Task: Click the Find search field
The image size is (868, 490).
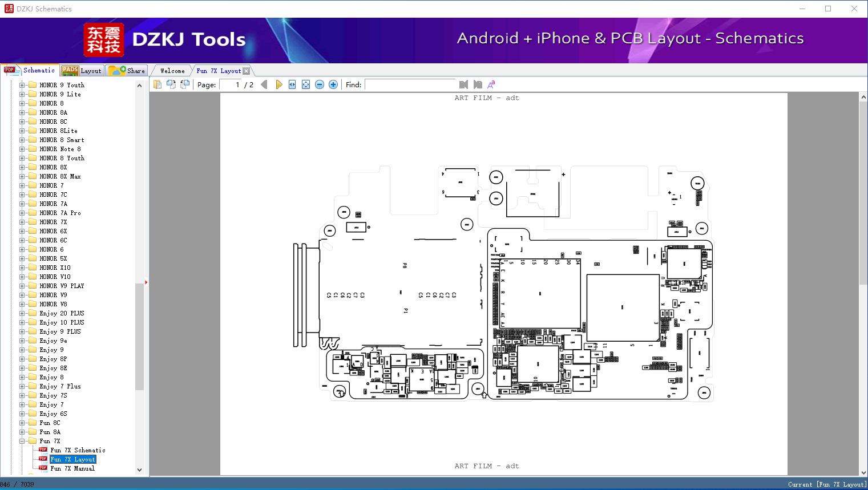Action: click(410, 84)
